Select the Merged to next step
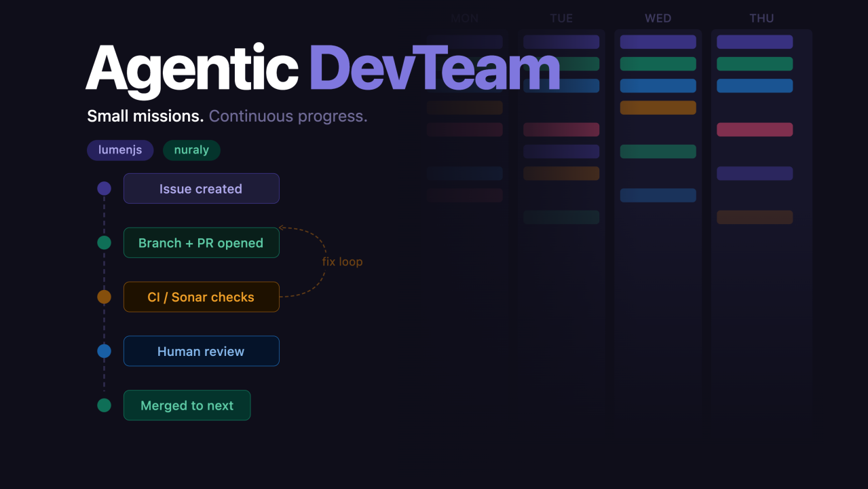The image size is (868, 489). [x=187, y=405]
